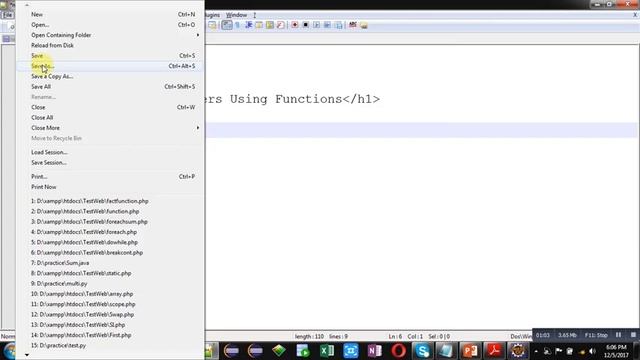This screenshot has height=360, width=640.
Task: Select Save Session...
Action: click(x=110, y=162)
